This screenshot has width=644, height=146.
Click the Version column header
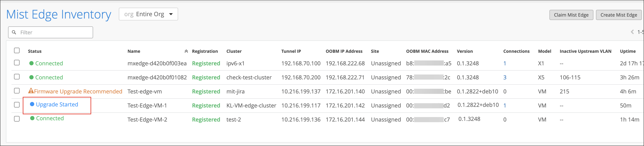click(464, 51)
